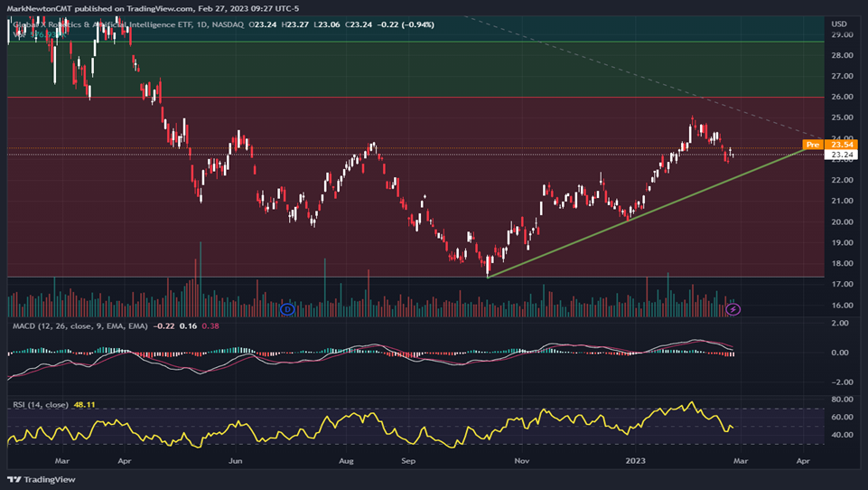868x490 pixels.
Task: Click the 26.00 price axis label
Action: click(842, 97)
